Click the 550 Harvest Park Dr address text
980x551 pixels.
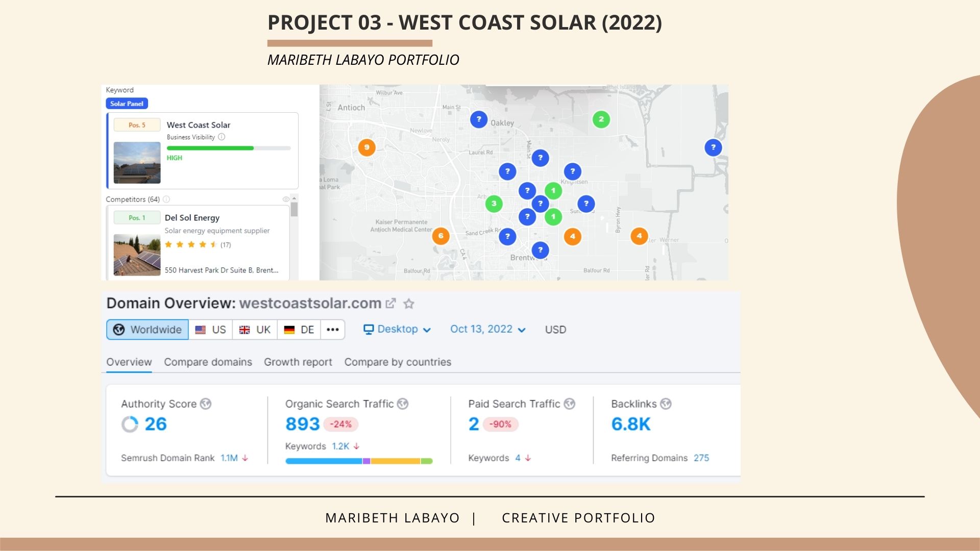coord(222,270)
